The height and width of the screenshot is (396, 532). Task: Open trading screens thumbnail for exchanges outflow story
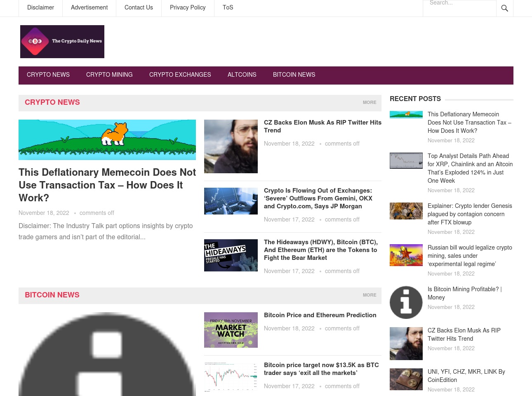click(231, 201)
